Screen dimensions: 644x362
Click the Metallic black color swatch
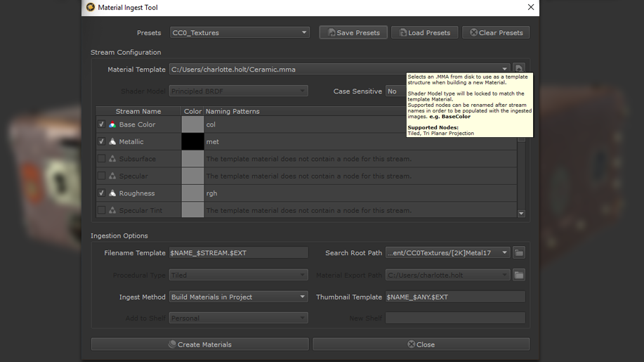192,142
